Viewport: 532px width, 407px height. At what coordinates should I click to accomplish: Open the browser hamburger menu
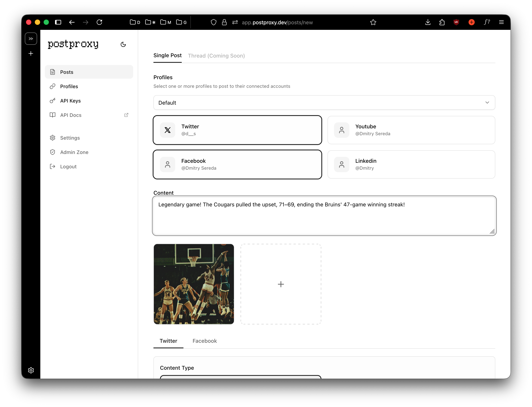[501, 22]
